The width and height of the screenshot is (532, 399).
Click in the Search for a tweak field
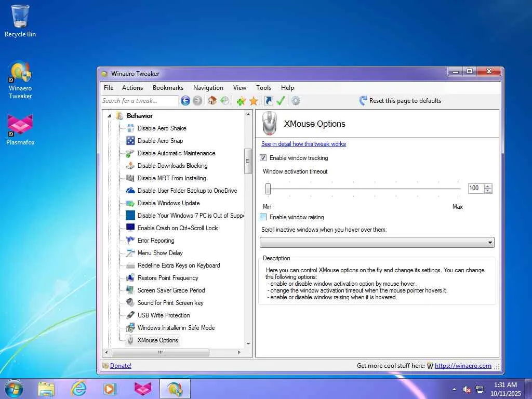click(140, 101)
